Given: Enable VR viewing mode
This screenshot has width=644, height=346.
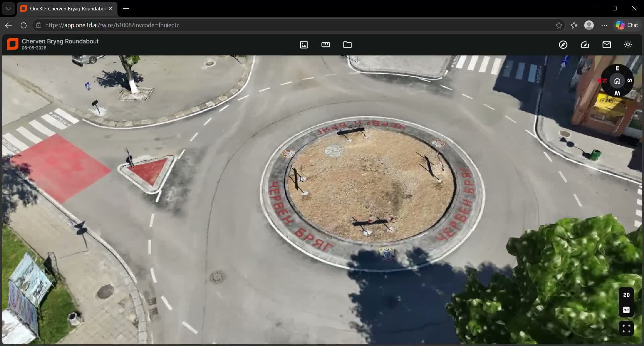Looking at the screenshot, I should (626, 310).
